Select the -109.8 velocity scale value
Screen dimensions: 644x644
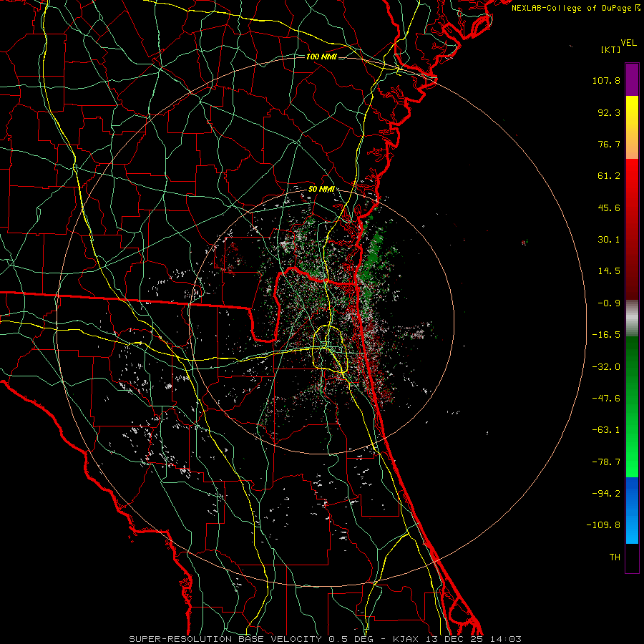(x=603, y=525)
